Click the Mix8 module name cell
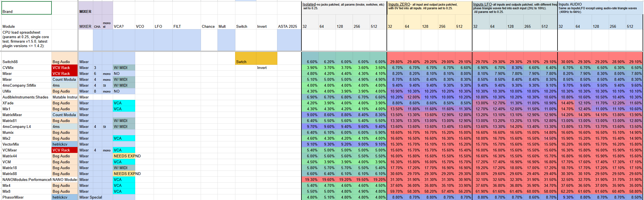 (x=26, y=191)
